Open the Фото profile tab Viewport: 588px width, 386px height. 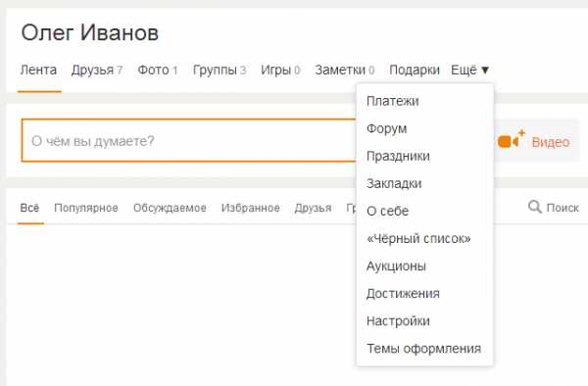158,71
